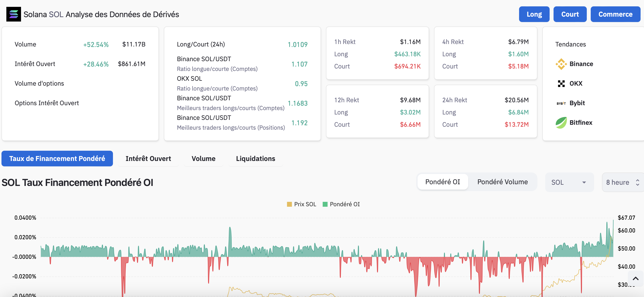
Task: Click the scroll-to-top chevron icon
Action: [635, 278]
